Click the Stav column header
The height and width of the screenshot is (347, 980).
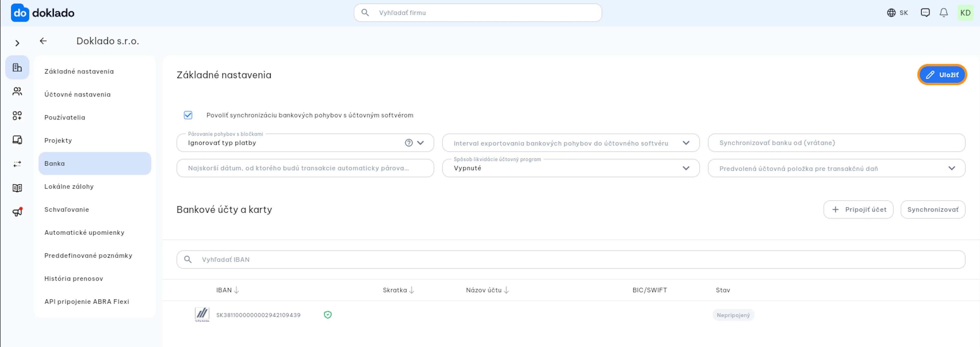[723, 290]
